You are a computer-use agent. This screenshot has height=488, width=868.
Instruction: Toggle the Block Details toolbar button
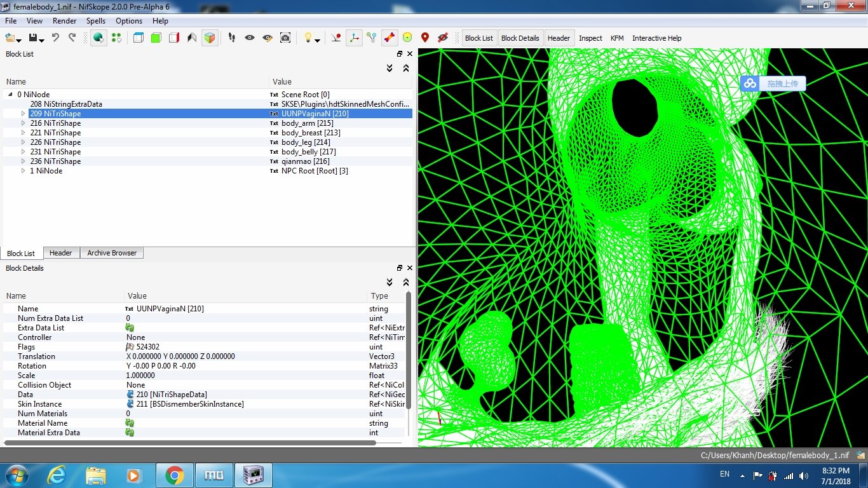point(520,38)
